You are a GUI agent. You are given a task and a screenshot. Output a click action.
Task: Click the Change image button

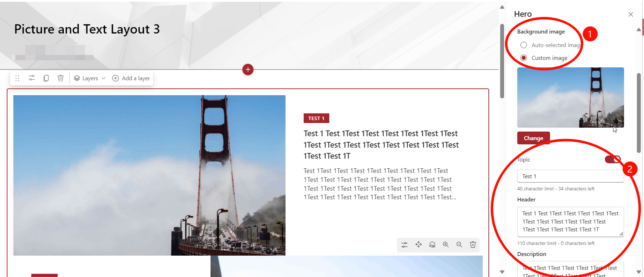(533, 138)
